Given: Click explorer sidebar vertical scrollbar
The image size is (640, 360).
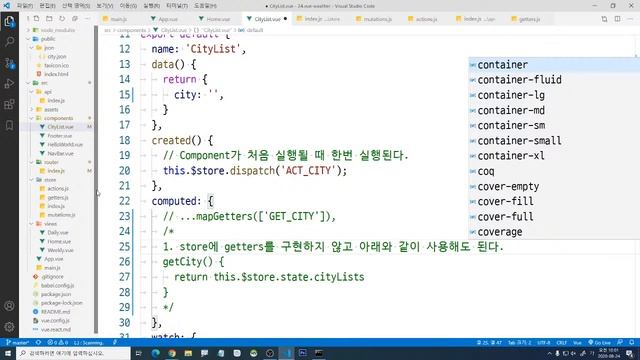Looking at the screenshot, I should point(96,180).
